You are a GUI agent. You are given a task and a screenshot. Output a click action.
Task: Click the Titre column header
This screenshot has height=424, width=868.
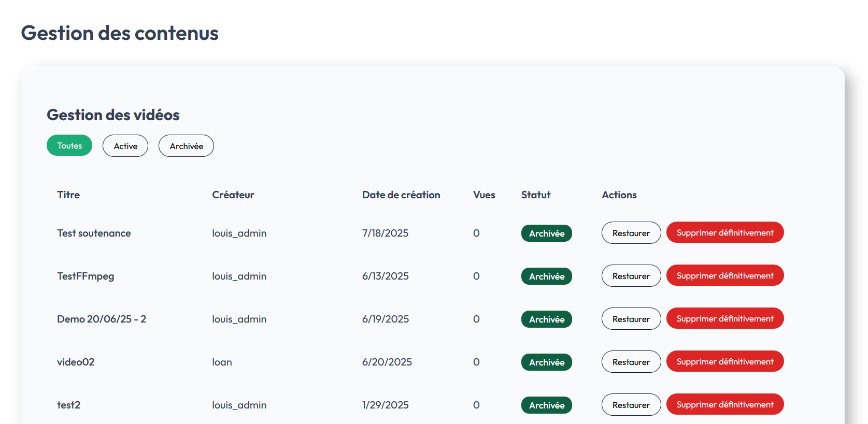[x=68, y=195]
